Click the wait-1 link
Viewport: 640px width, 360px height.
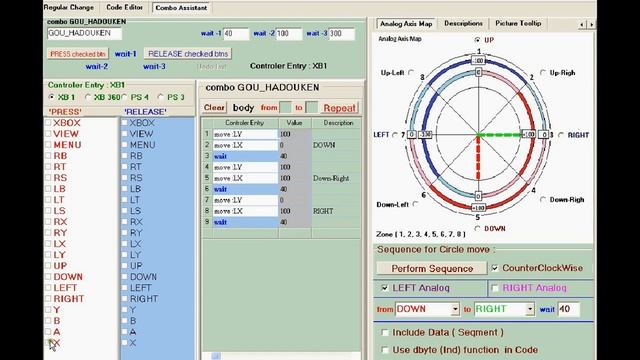(125, 54)
